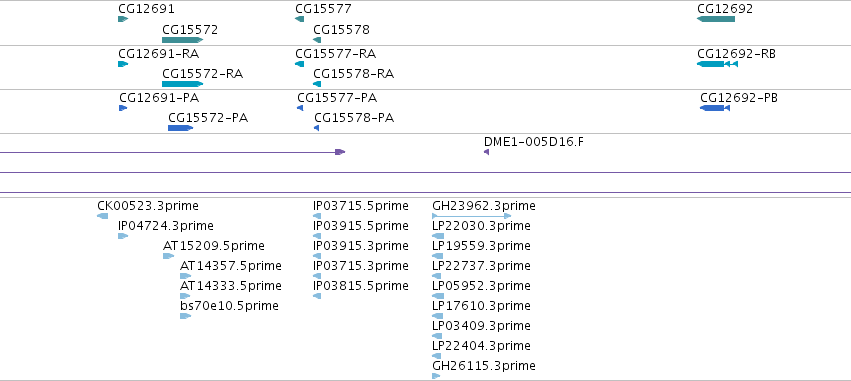
Task: Select the bs70e10.5prime EST glyph
Action: tap(186, 316)
